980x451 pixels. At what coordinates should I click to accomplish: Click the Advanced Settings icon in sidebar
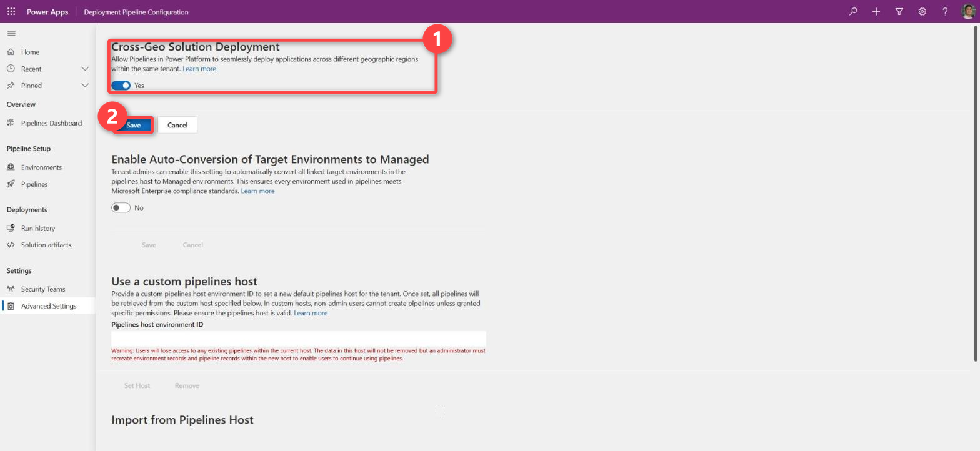[x=11, y=306]
